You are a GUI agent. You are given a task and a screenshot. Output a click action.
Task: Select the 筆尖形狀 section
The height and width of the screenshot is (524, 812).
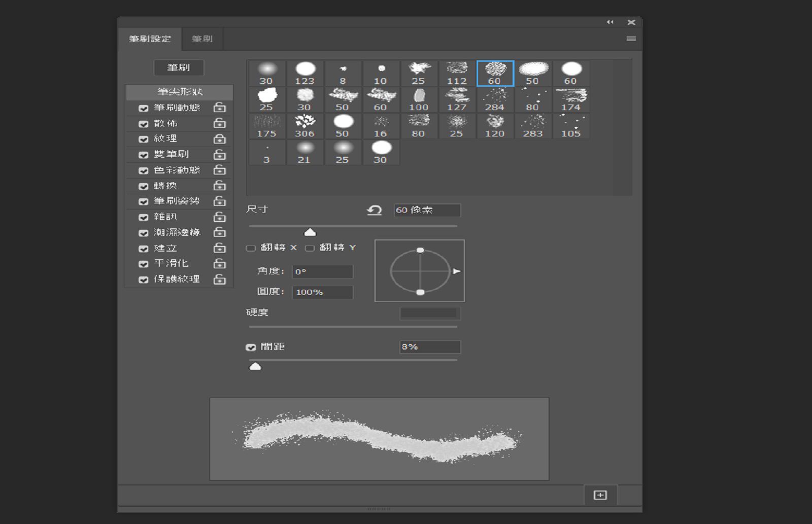(180, 92)
